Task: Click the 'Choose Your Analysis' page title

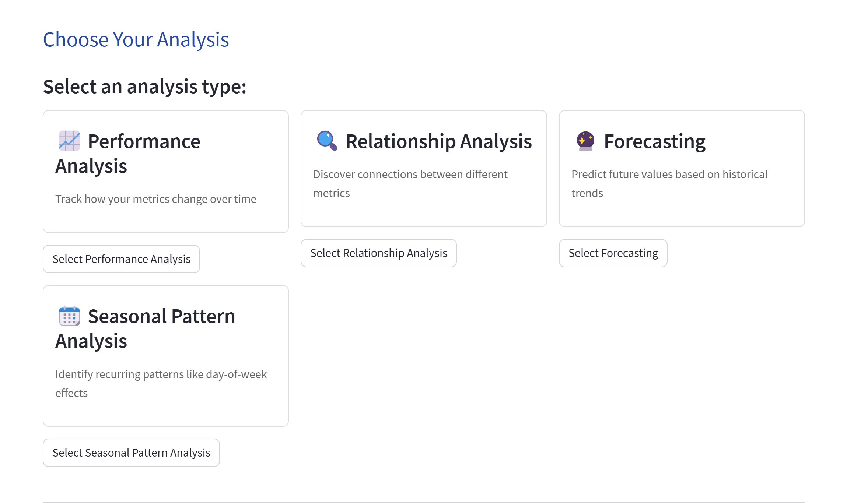Action: [136, 40]
